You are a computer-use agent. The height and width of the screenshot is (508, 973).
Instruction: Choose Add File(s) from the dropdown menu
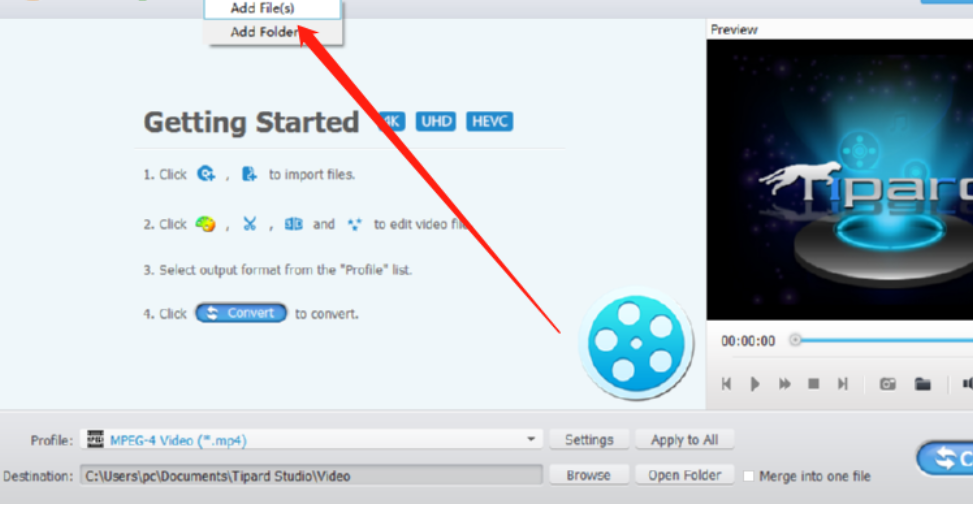(x=273, y=8)
